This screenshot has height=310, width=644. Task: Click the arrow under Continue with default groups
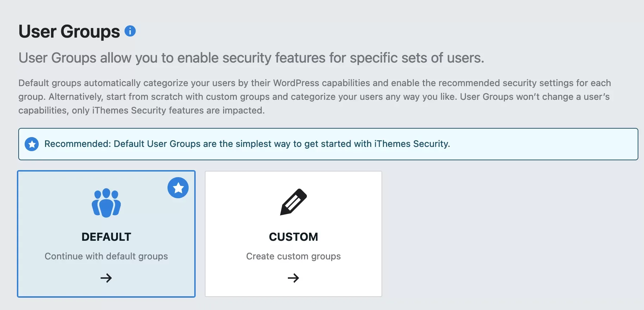[106, 278]
